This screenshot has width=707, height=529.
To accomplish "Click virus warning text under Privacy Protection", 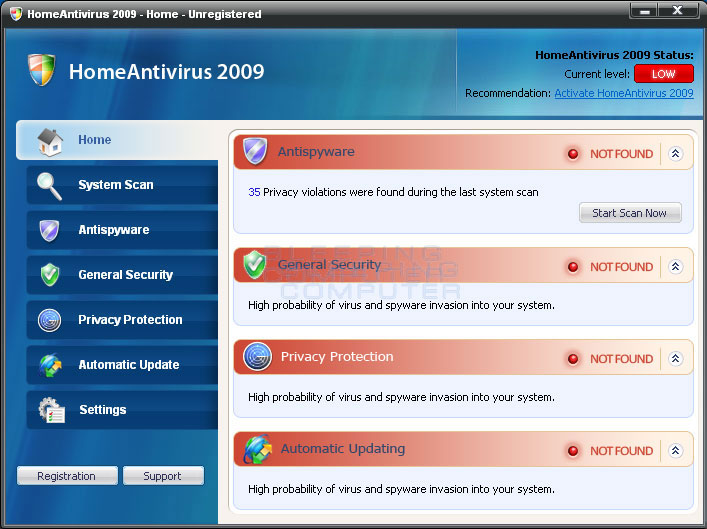I will [x=401, y=397].
